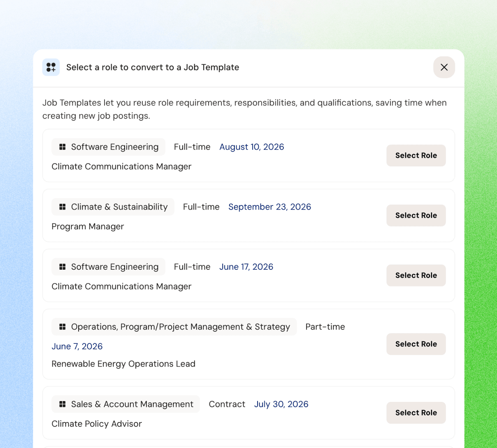Click the September 23, 2026 date

[269, 207]
